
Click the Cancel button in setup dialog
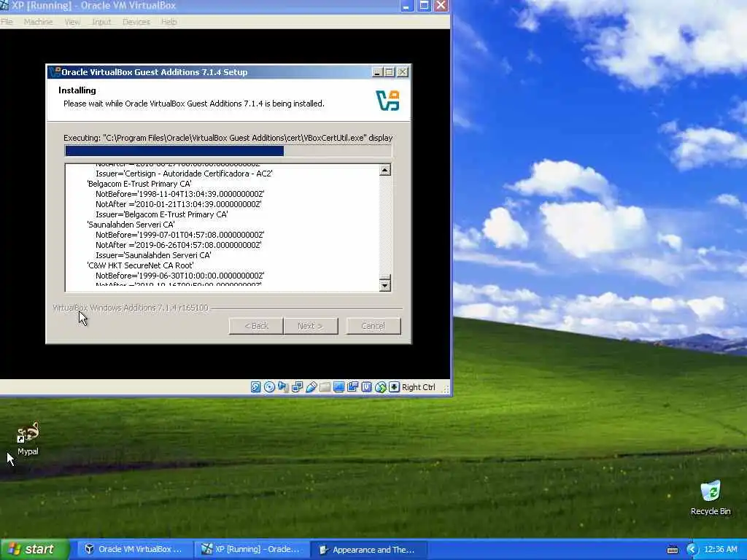click(373, 326)
